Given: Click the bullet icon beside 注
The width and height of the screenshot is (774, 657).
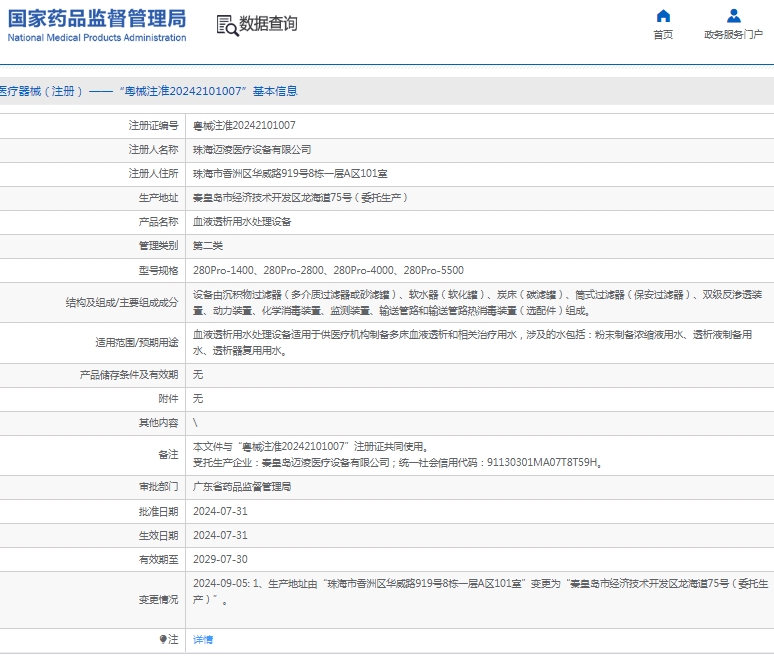Looking at the screenshot, I should (163, 639).
